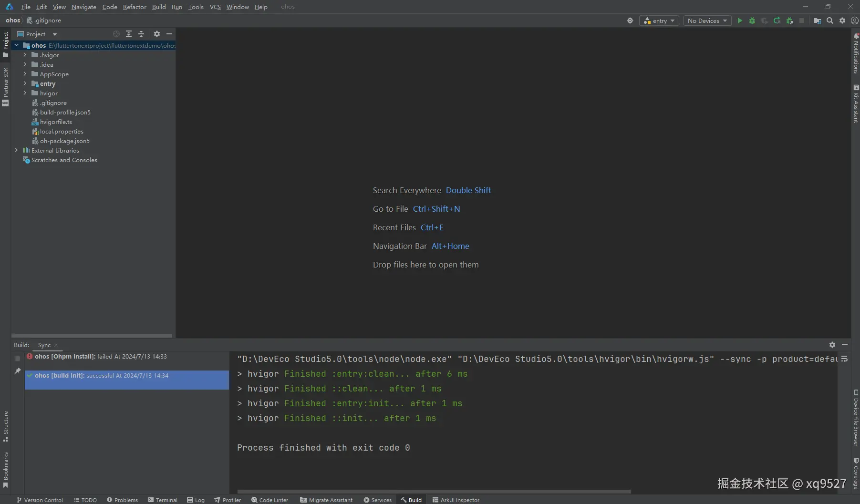Screen dimensions: 860x504
Task: Open the Migrate Assistant tool window
Action: (x=326, y=500)
